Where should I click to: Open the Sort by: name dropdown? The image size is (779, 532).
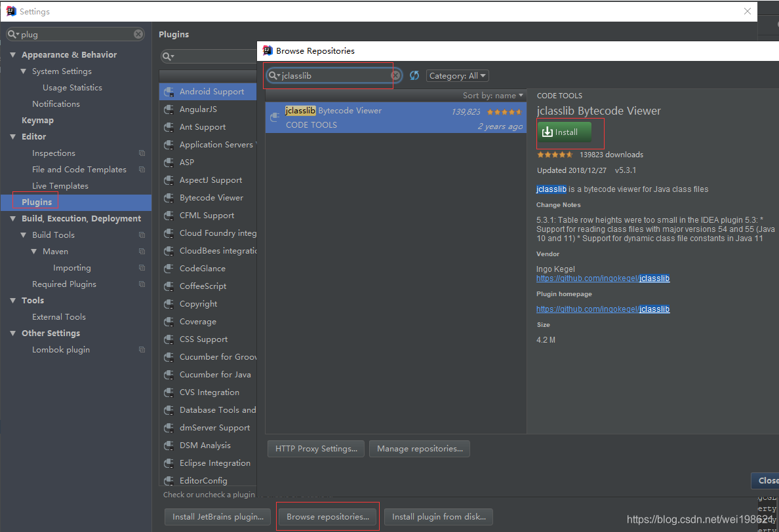point(493,95)
